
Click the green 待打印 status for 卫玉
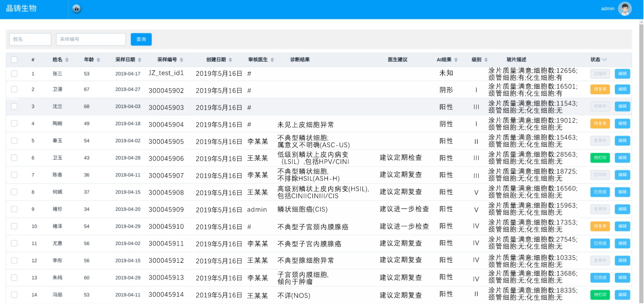[x=600, y=158]
